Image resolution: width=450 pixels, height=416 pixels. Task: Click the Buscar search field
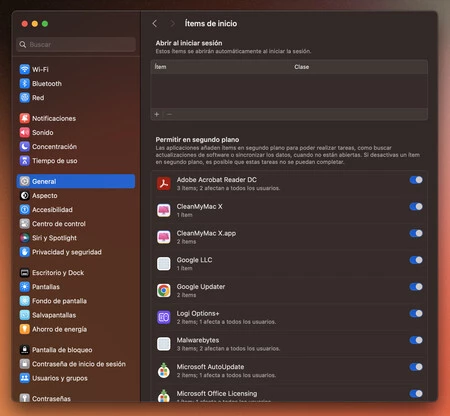click(x=76, y=44)
